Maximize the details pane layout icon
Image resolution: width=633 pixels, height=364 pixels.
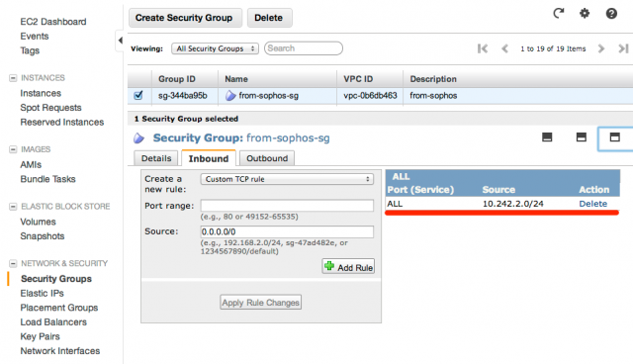pos(614,137)
